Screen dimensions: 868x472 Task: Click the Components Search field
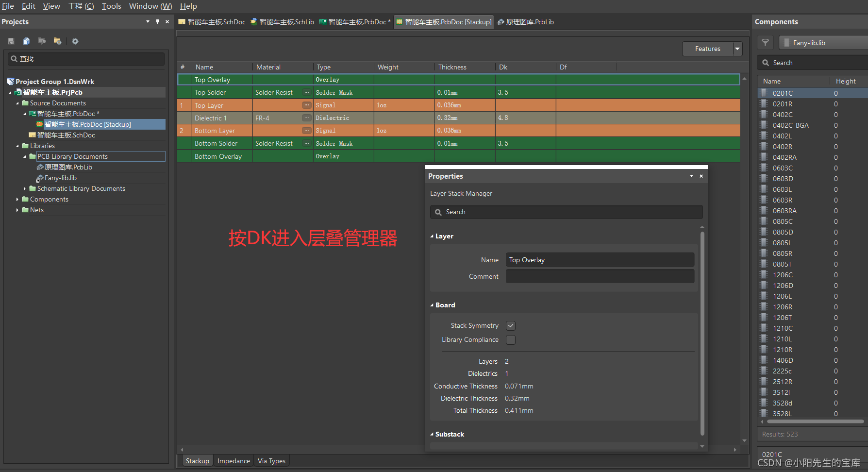813,63
